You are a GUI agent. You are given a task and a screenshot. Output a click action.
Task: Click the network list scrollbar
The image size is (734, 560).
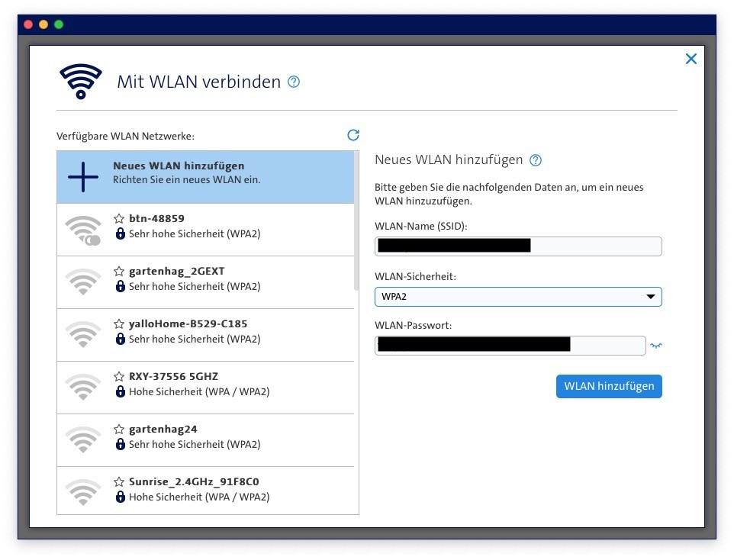coord(356,221)
